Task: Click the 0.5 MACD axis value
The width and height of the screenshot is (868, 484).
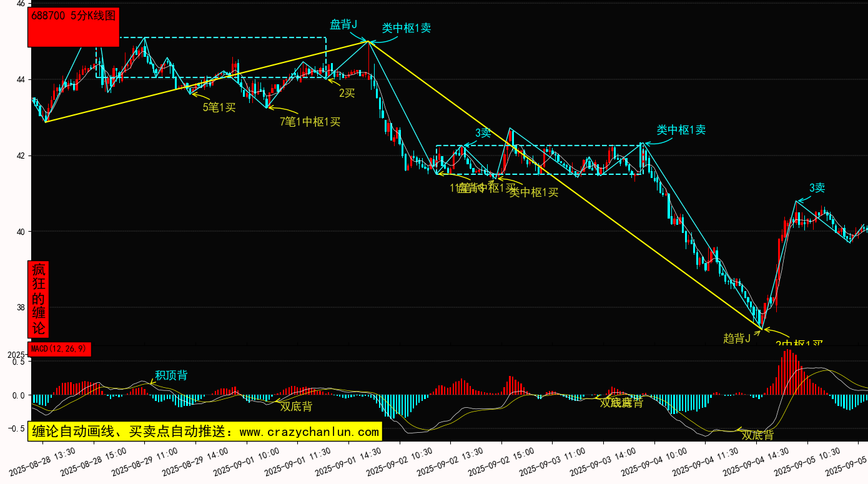Action: pyautogui.click(x=18, y=362)
